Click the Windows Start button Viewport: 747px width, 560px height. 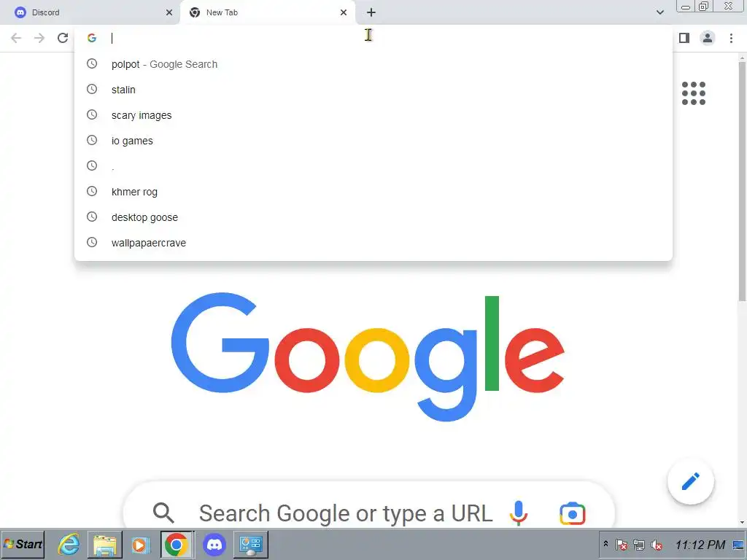coord(23,544)
